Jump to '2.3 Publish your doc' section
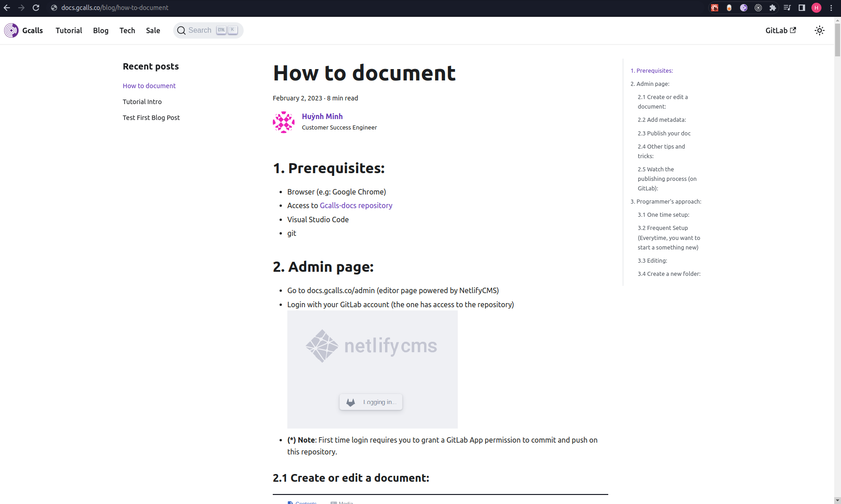841x504 pixels. [x=664, y=133]
